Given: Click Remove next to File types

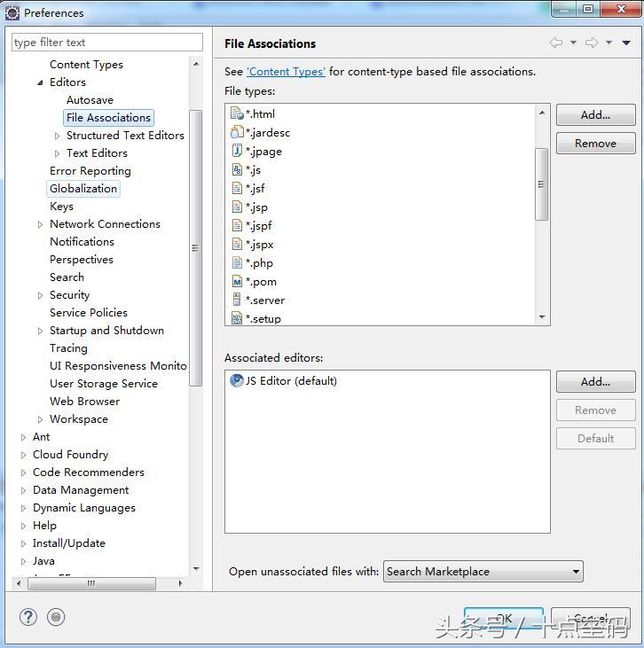Looking at the screenshot, I should pos(595,144).
